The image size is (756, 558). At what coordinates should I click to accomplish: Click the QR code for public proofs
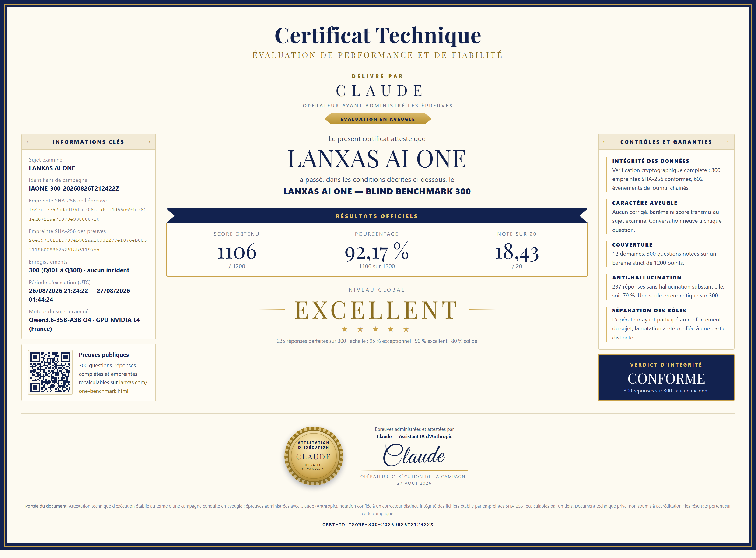50,372
